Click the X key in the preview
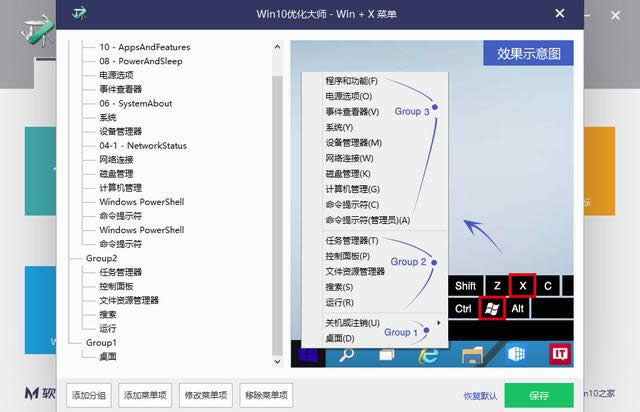Image resolution: width=640 pixels, height=412 pixels. [522, 285]
